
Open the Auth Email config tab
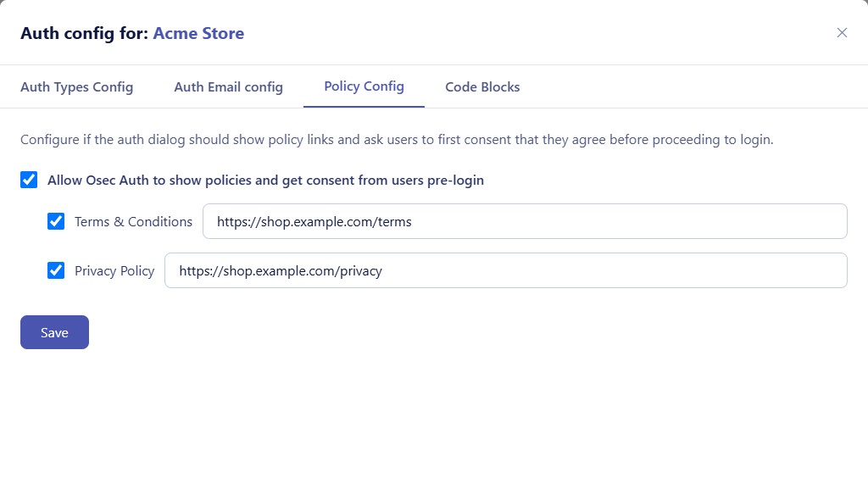click(228, 86)
